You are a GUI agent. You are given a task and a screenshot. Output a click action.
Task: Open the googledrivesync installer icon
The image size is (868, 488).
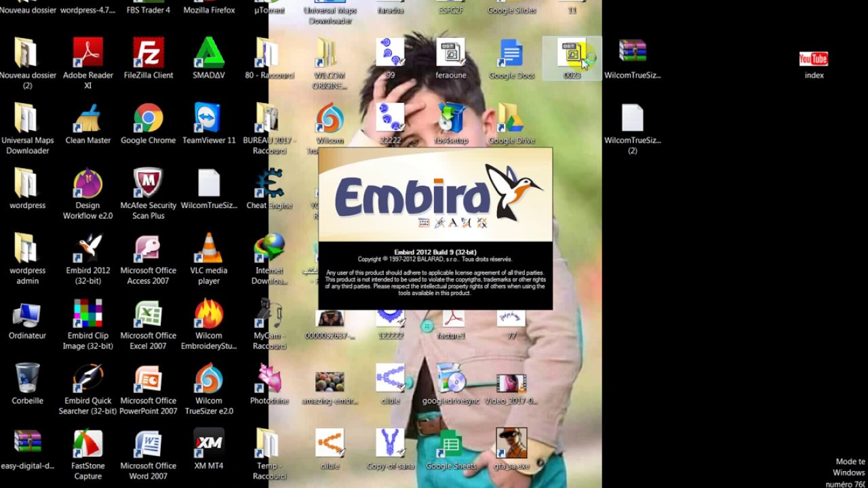click(451, 384)
